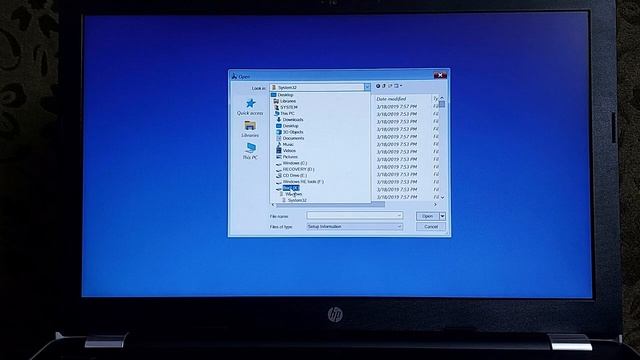Screen dimensions: 640x360
Task: Open the Files of type combo box
Action: 355,227
